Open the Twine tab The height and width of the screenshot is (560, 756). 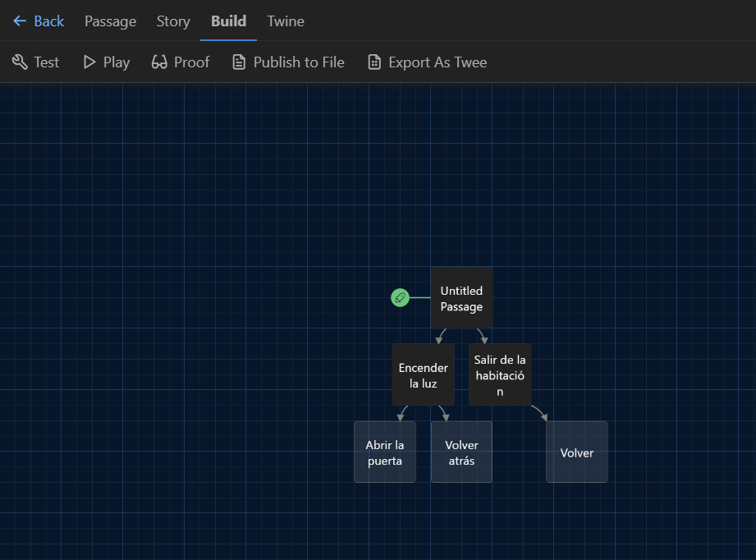(286, 21)
